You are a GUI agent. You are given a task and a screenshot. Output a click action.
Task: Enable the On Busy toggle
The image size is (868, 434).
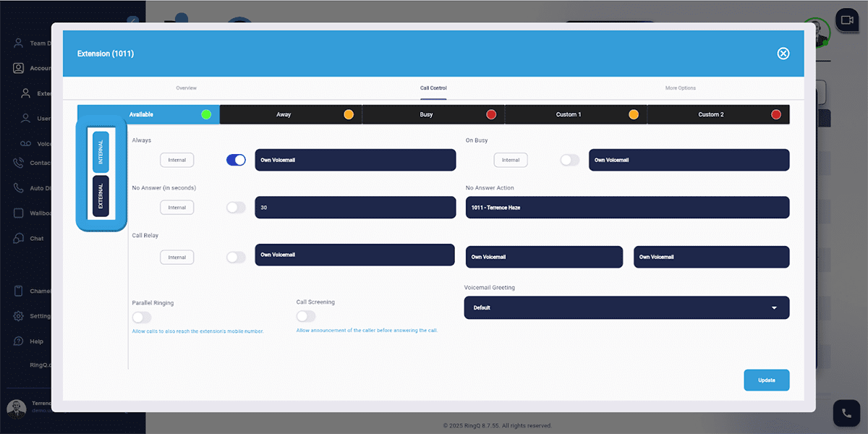(x=570, y=160)
